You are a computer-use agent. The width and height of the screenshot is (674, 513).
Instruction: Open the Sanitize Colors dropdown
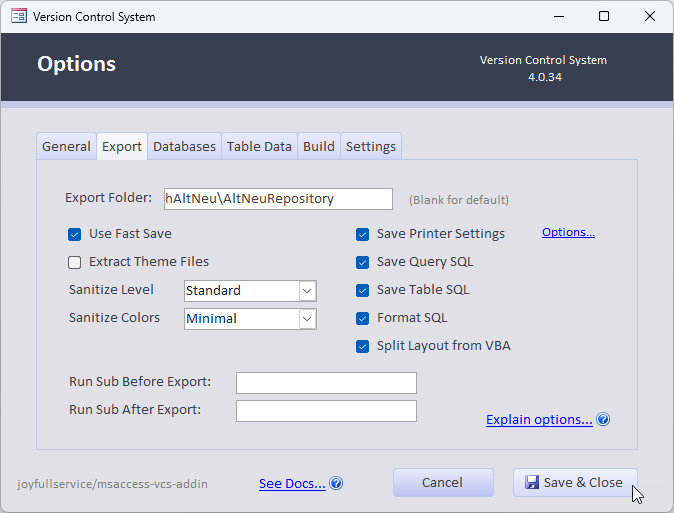tap(307, 319)
